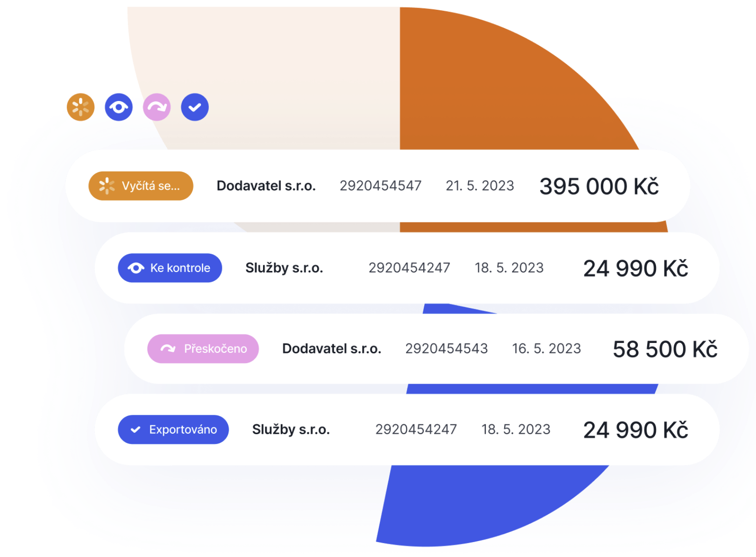Click the date 16. 5. 2023
The width and height of the screenshot is (756, 557).
point(546,349)
